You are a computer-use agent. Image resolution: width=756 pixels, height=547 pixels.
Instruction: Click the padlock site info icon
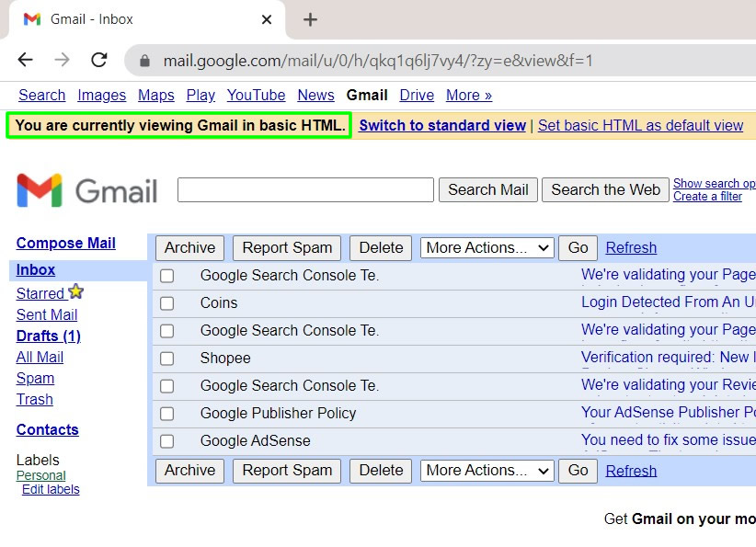[144, 61]
